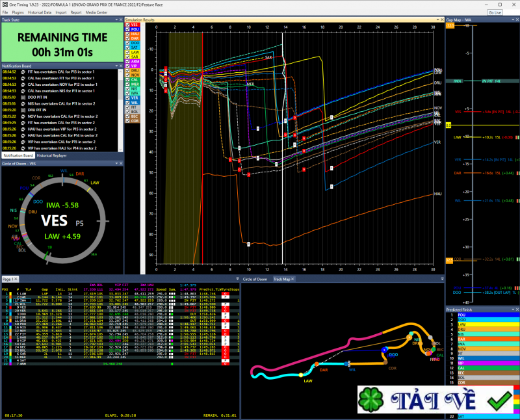
Task: Open the Notification Board panel options dropdown
Action: tap(116, 66)
